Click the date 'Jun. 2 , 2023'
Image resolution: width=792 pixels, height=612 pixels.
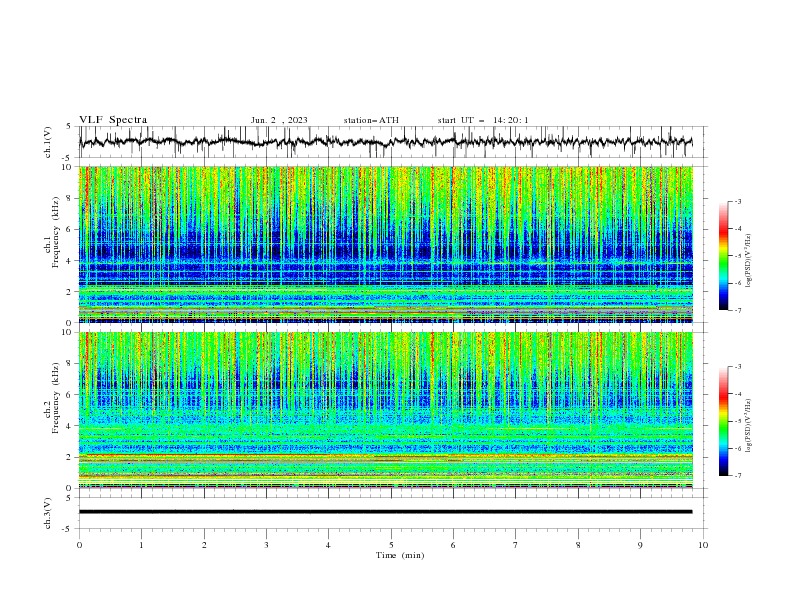pos(279,120)
